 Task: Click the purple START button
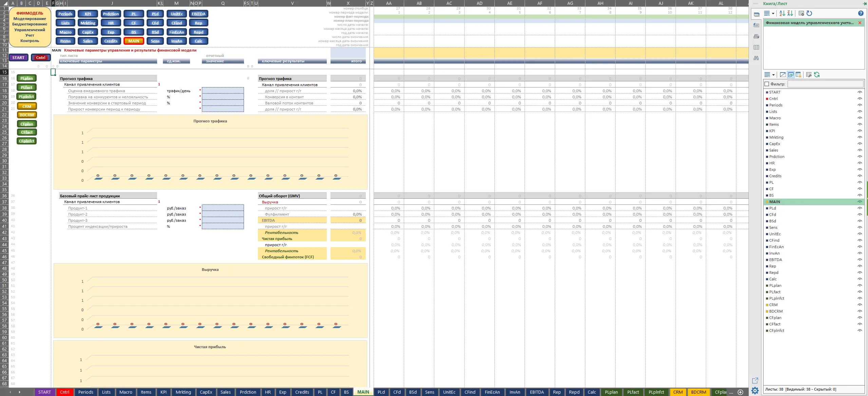click(18, 58)
